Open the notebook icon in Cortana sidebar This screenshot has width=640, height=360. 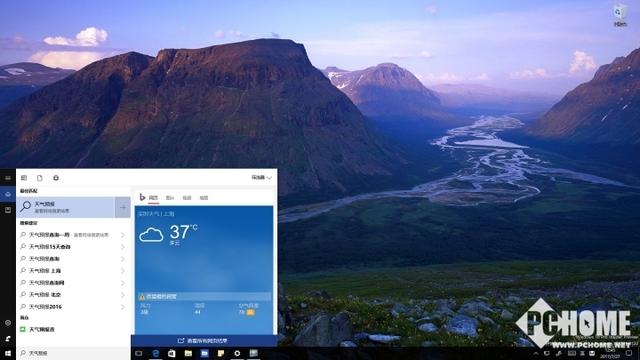coord(8,210)
